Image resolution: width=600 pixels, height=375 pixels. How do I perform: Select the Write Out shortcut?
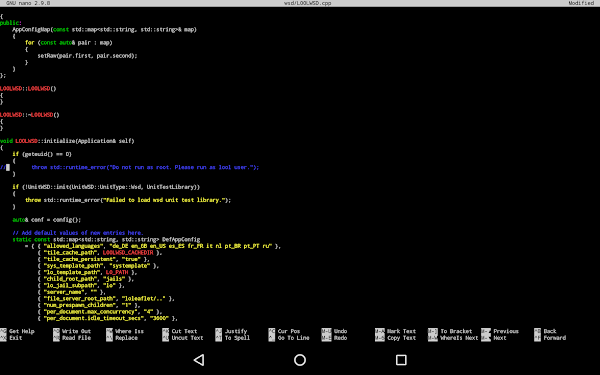(77, 331)
